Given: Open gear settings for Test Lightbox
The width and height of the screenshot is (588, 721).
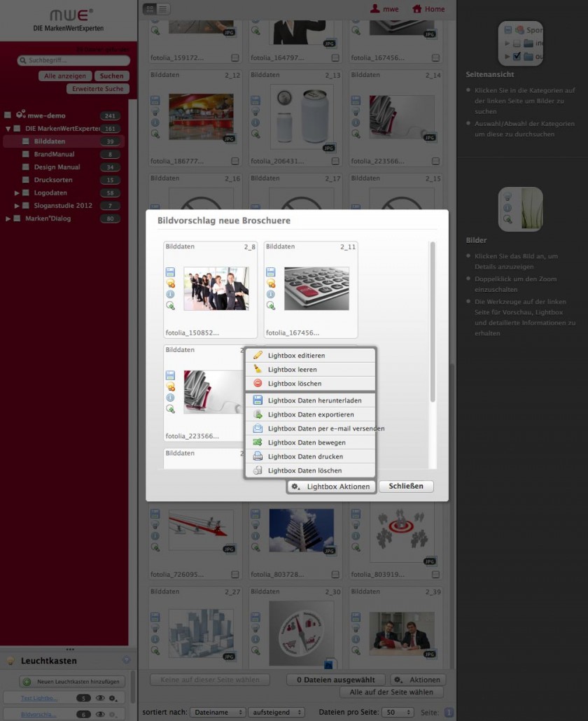Looking at the screenshot, I should point(113,698).
